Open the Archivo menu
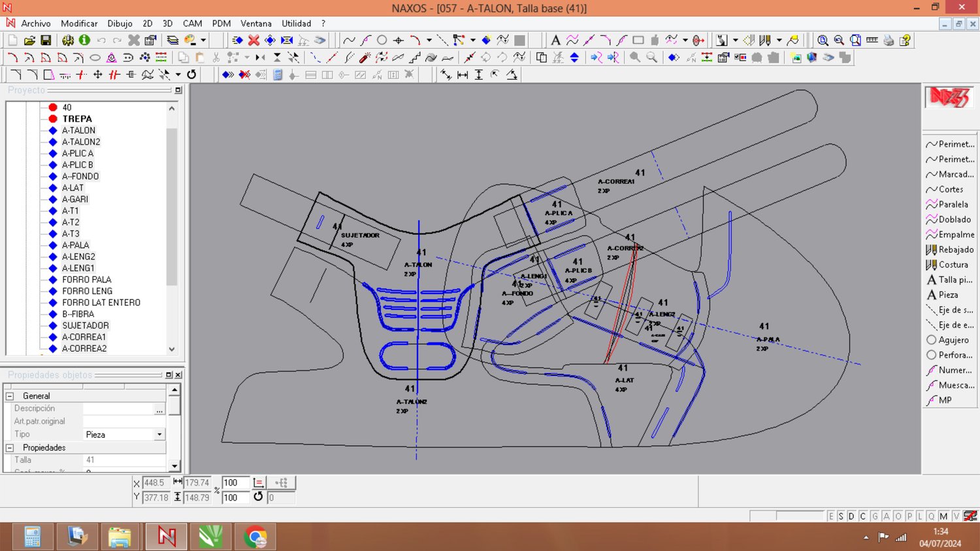 click(x=36, y=24)
